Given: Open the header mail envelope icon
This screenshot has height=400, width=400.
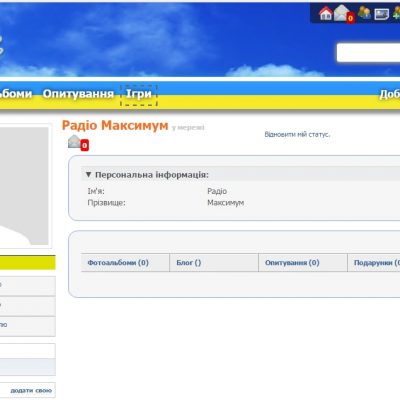Looking at the screenshot, I should (343, 14).
